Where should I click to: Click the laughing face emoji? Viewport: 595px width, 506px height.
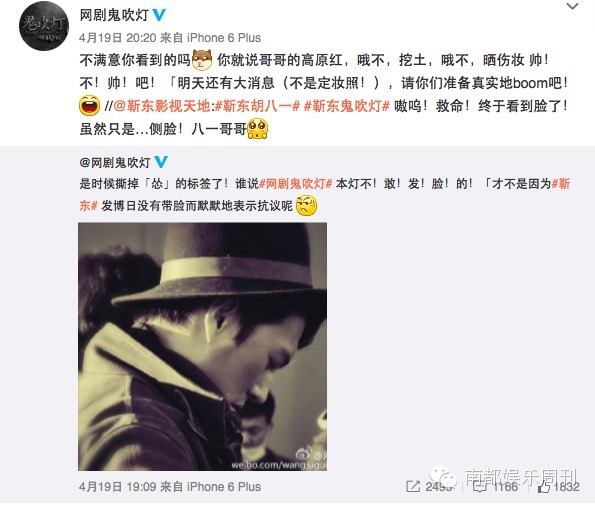(x=90, y=106)
